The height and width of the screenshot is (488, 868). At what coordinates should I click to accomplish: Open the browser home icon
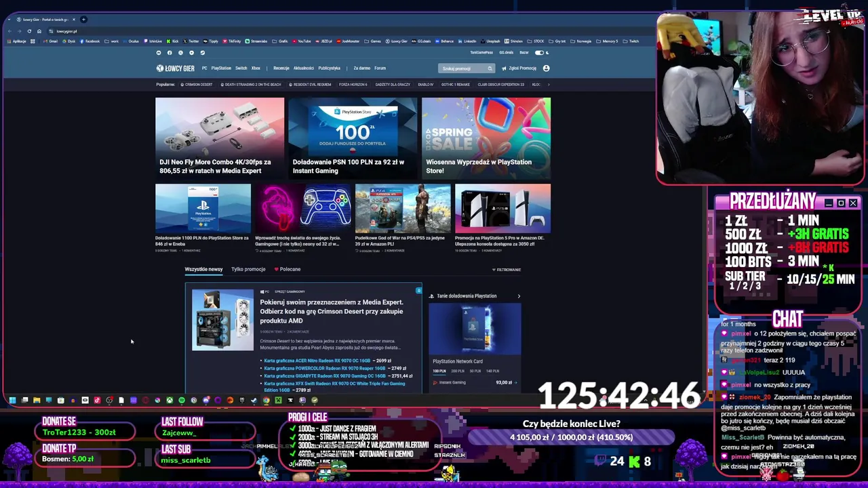click(x=39, y=31)
